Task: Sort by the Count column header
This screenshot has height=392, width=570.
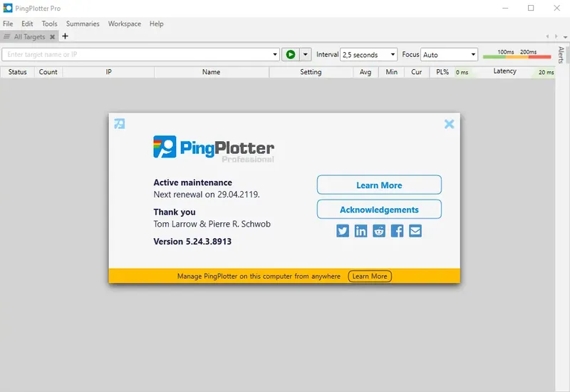Action: [48, 72]
